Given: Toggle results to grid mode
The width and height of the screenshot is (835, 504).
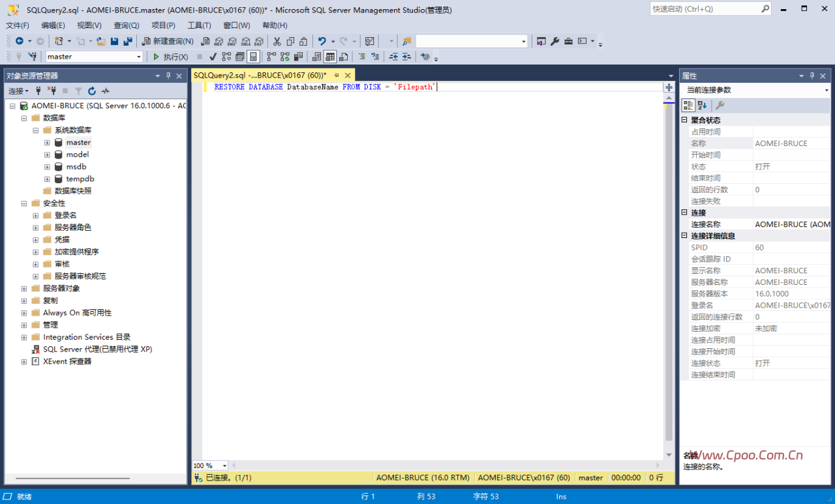Looking at the screenshot, I should click(330, 57).
